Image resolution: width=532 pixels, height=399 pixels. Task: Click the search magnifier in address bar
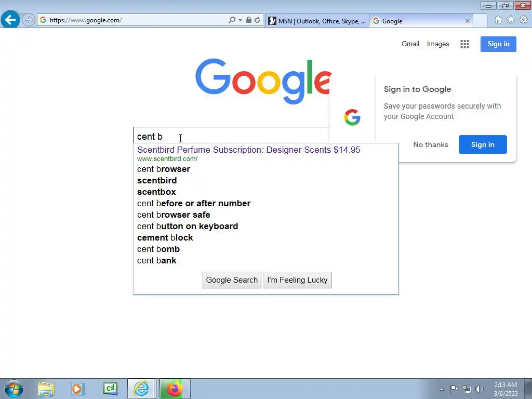point(232,20)
